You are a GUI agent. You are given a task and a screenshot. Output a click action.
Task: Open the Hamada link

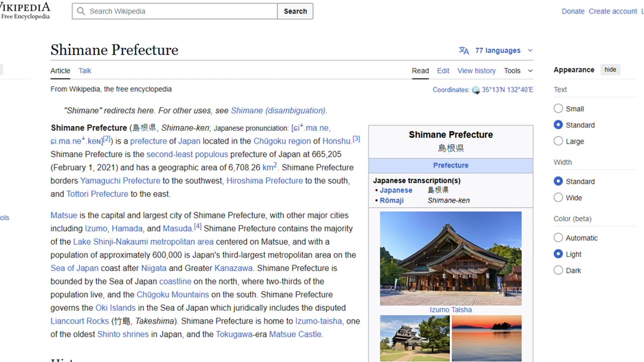tap(127, 228)
